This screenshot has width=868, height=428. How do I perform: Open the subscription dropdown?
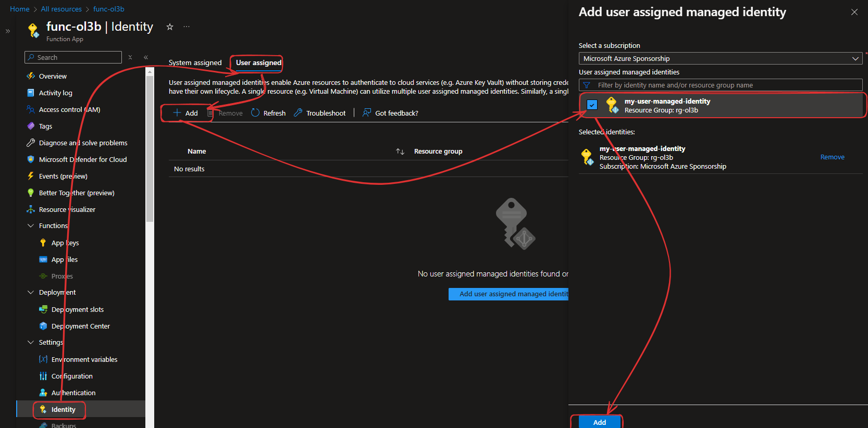coord(721,58)
